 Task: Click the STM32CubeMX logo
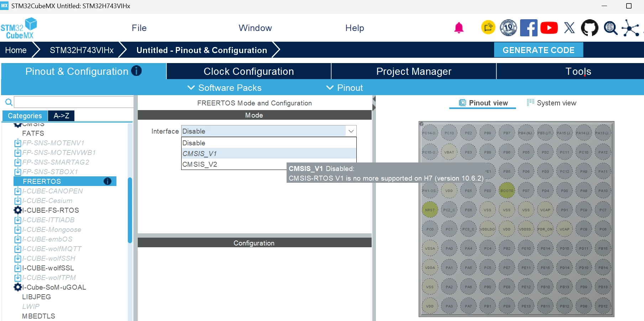coord(19,28)
